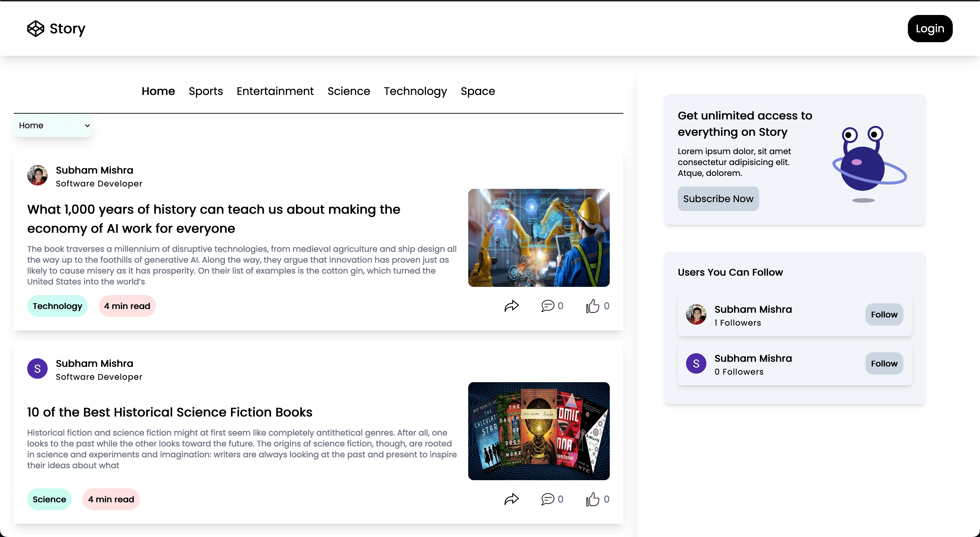Open the science fiction books article image

539,430
